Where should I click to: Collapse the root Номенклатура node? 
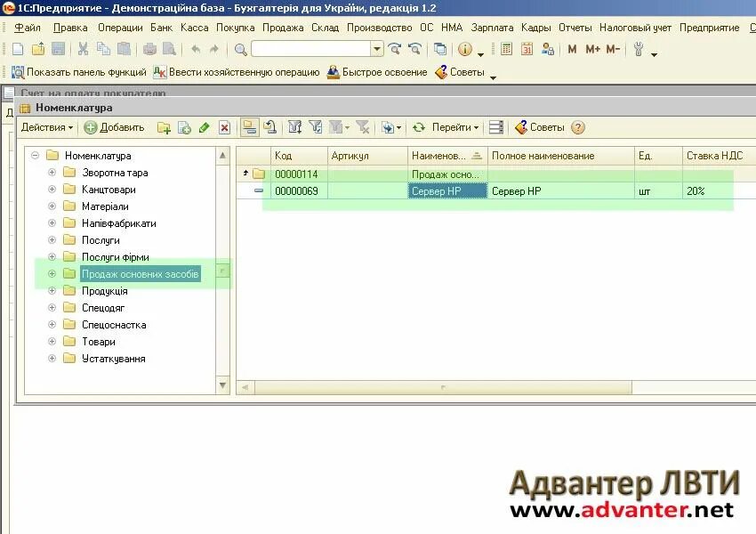pos(35,156)
